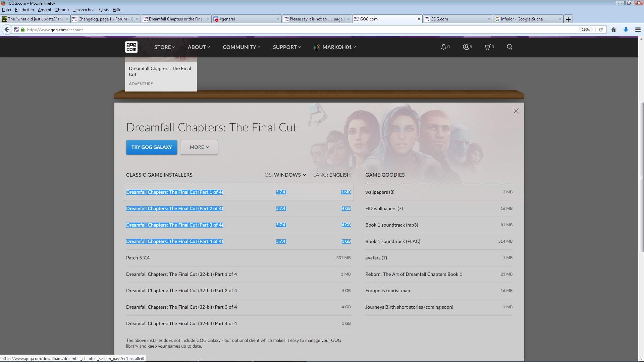Expand the ABOUT menu
This screenshot has height=362, width=644.
click(x=199, y=47)
